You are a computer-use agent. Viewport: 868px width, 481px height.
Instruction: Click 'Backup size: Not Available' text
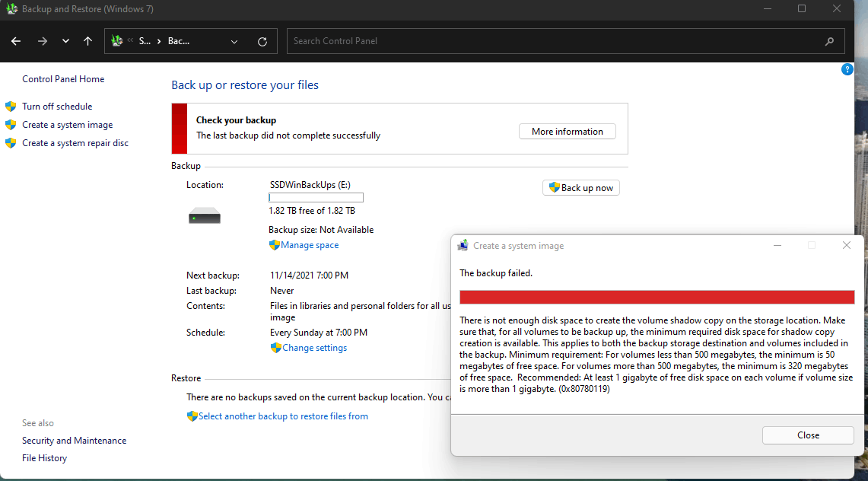pos(321,230)
